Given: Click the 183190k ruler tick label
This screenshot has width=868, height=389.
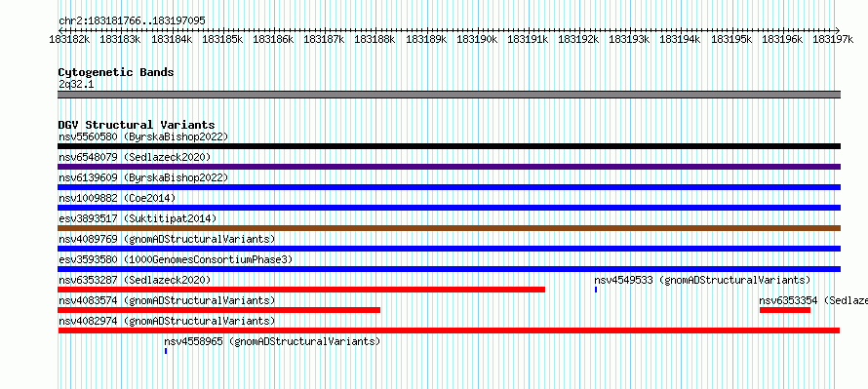Looking at the screenshot, I should pyautogui.click(x=477, y=39).
